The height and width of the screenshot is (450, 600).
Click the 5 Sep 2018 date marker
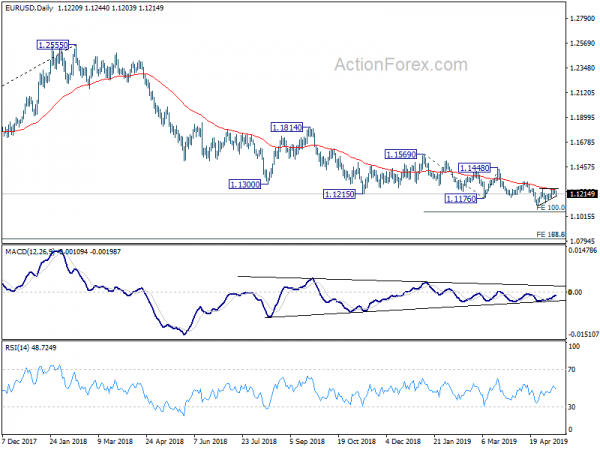(307, 441)
